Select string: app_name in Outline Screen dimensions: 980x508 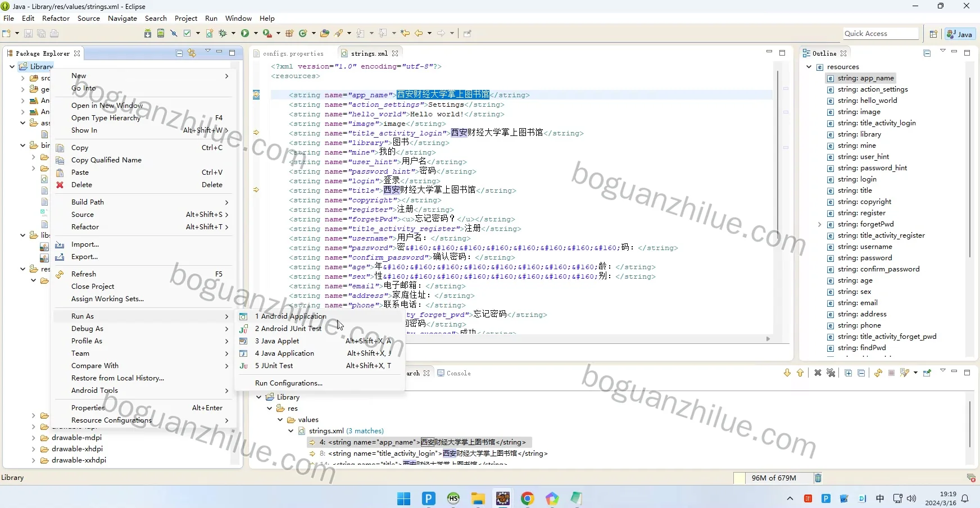click(x=865, y=78)
